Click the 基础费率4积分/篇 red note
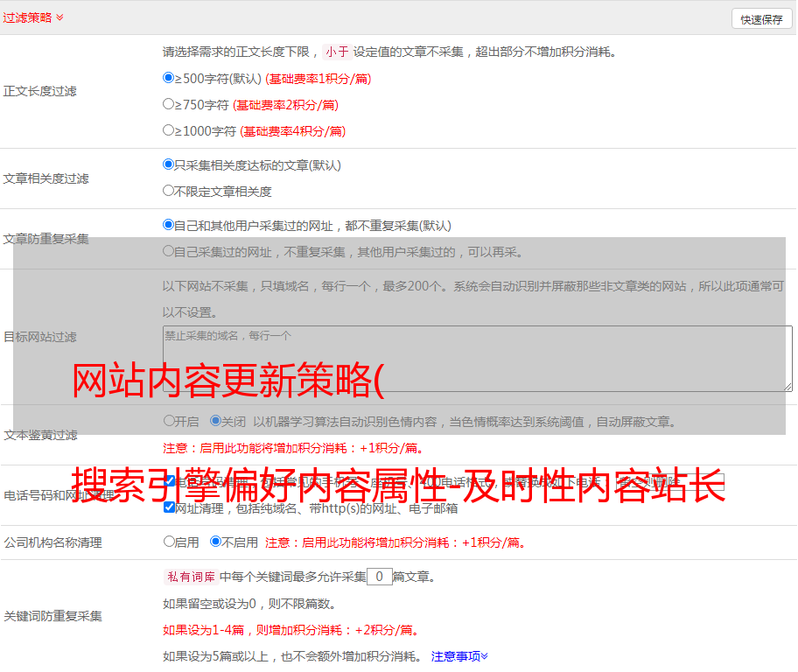This screenshot has height=672, width=798. 292,131
